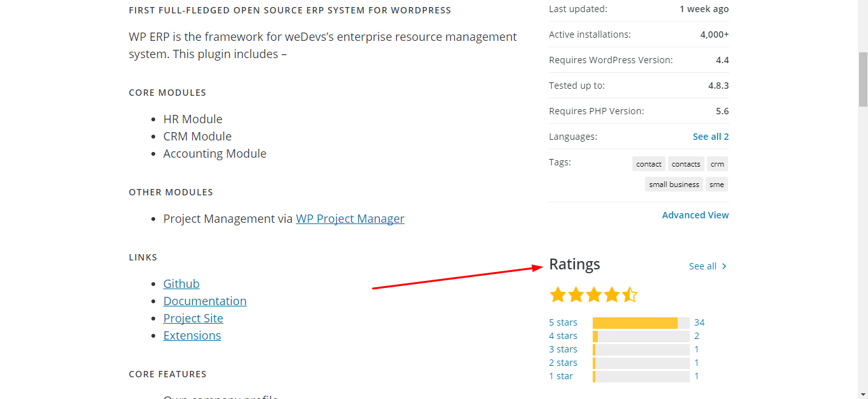Select the 'crm' tag
The image size is (868, 399).
click(717, 164)
